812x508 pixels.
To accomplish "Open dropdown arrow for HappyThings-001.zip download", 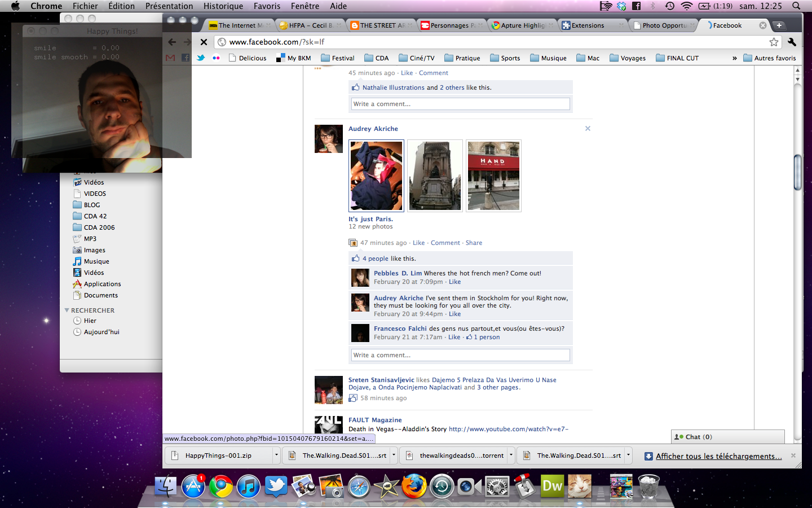I will [276, 455].
